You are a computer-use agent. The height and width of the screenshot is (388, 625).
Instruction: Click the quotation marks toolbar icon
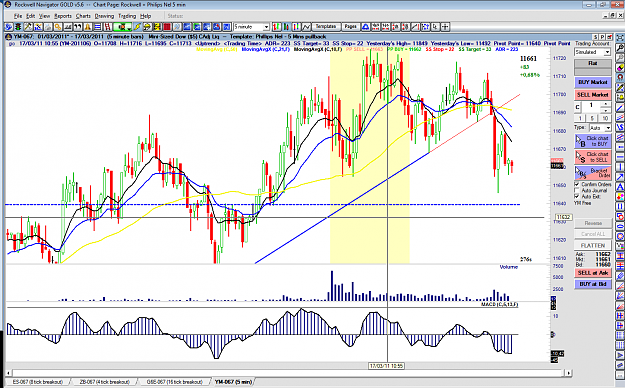[x=78, y=27]
